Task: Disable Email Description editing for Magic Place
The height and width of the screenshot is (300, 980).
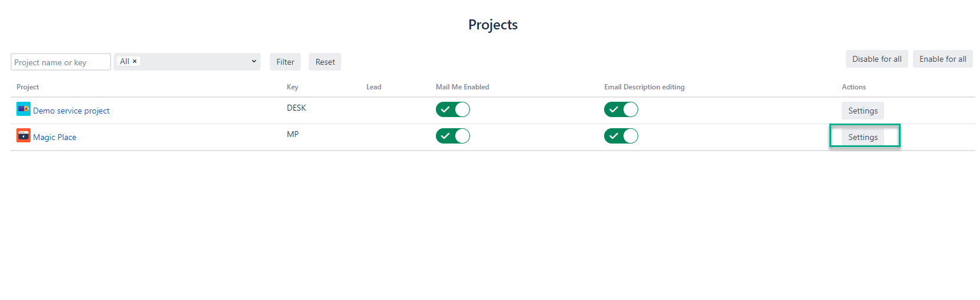Action: (621, 136)
